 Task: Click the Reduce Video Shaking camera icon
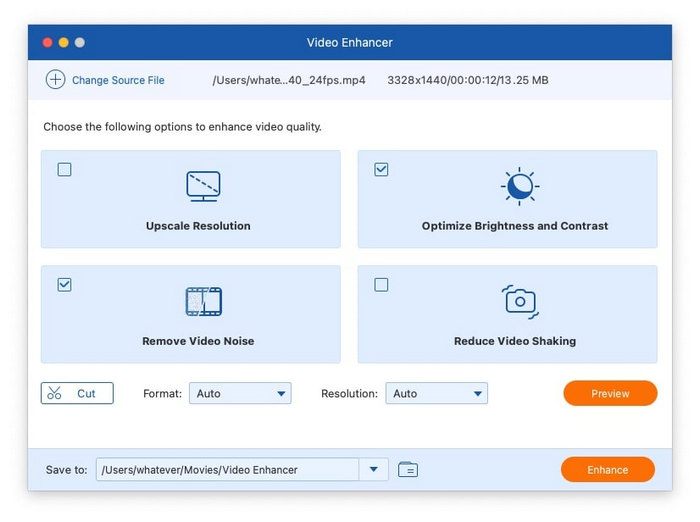coord(519,301)
